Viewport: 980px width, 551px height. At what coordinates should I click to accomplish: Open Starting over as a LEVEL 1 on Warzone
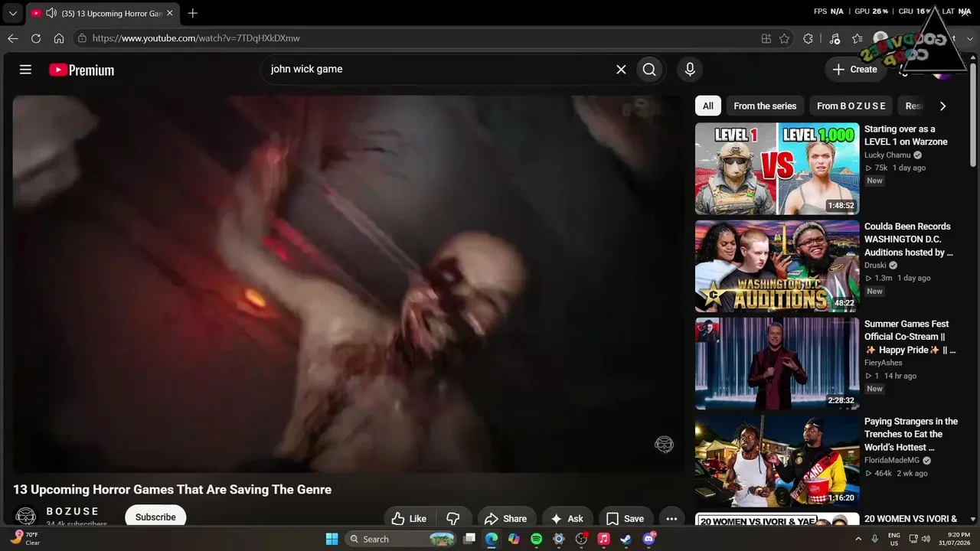[x=906, y=135]
